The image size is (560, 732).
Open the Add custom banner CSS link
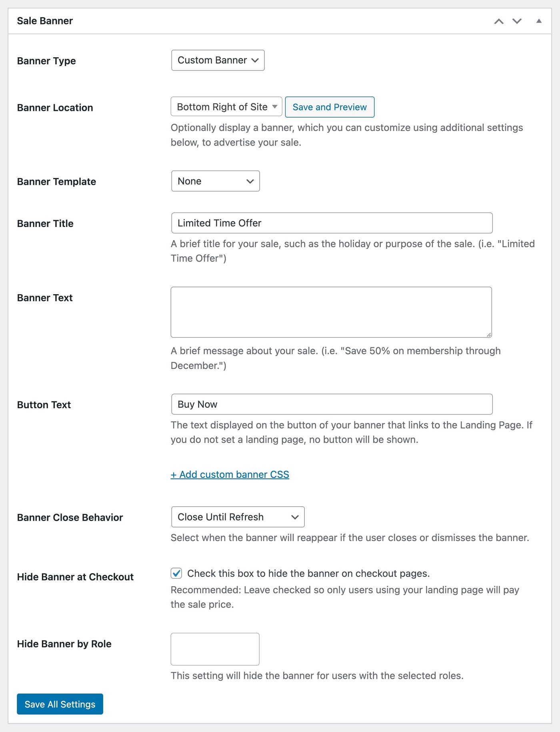(230, 474)
